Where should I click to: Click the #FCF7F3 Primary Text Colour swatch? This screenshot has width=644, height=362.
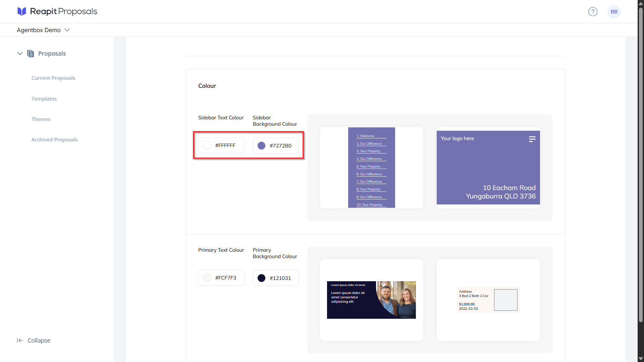point(207,278)
